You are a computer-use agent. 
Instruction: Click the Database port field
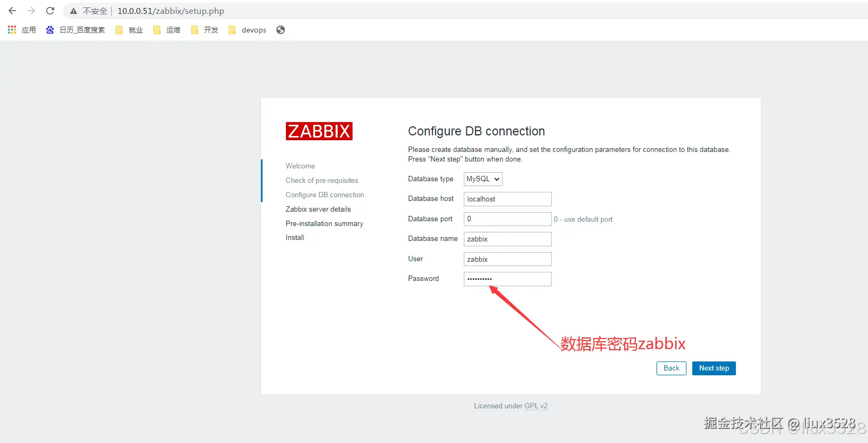click(507, 219)
